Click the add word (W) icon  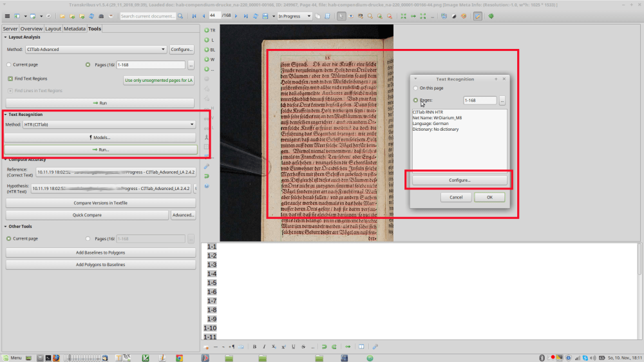(x=207, y=59)
